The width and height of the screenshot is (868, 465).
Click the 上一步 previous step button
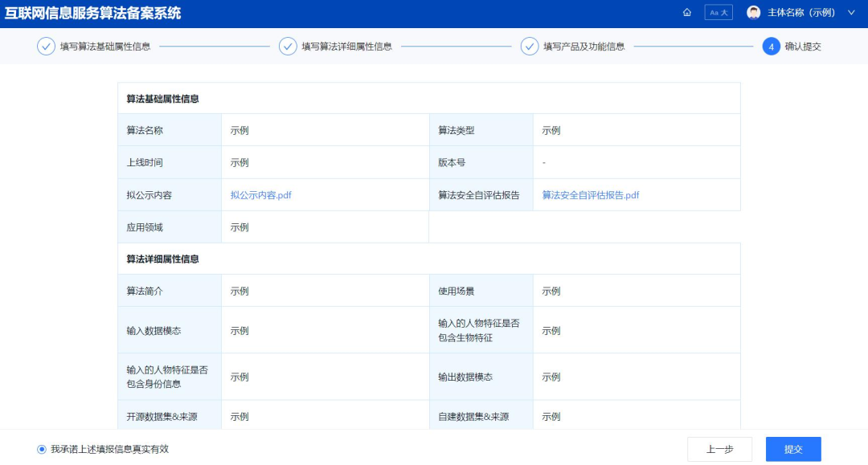pos(719,449)
